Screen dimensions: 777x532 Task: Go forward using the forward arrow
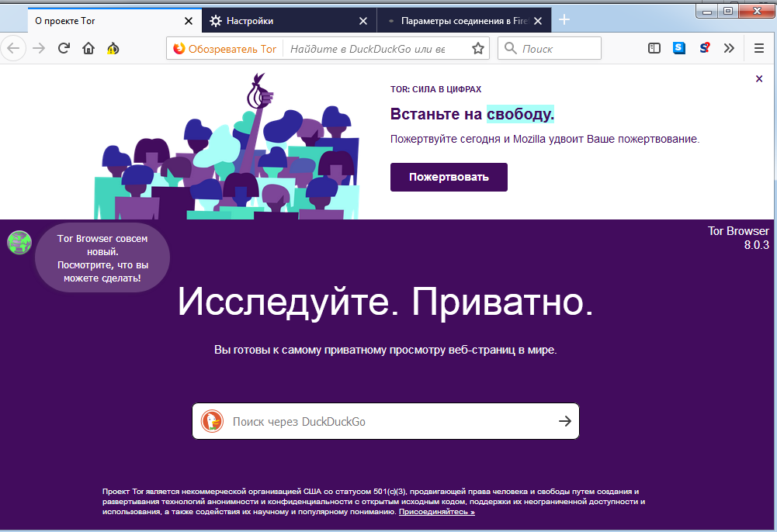coord(39,49)
